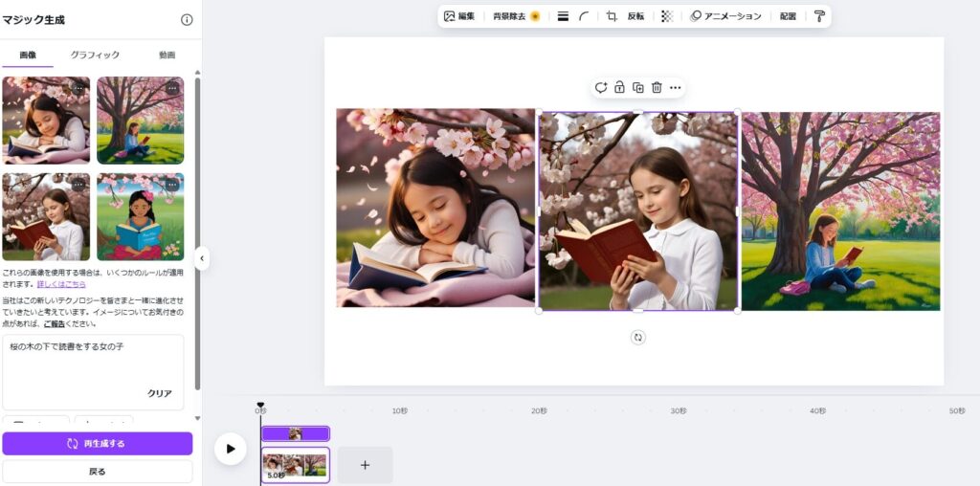Open the corner rounding icon

click(584, 16)
